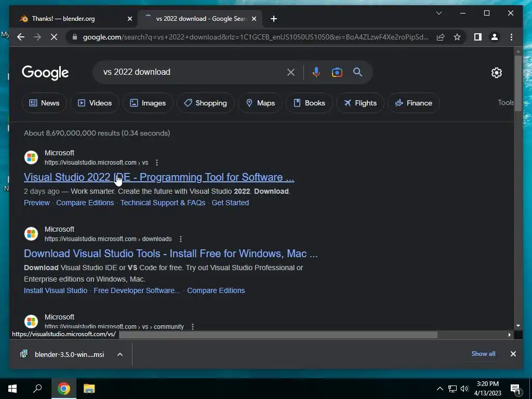Open options for vs › community result
This screenshot has width=532, height=399.
(192, 326)
